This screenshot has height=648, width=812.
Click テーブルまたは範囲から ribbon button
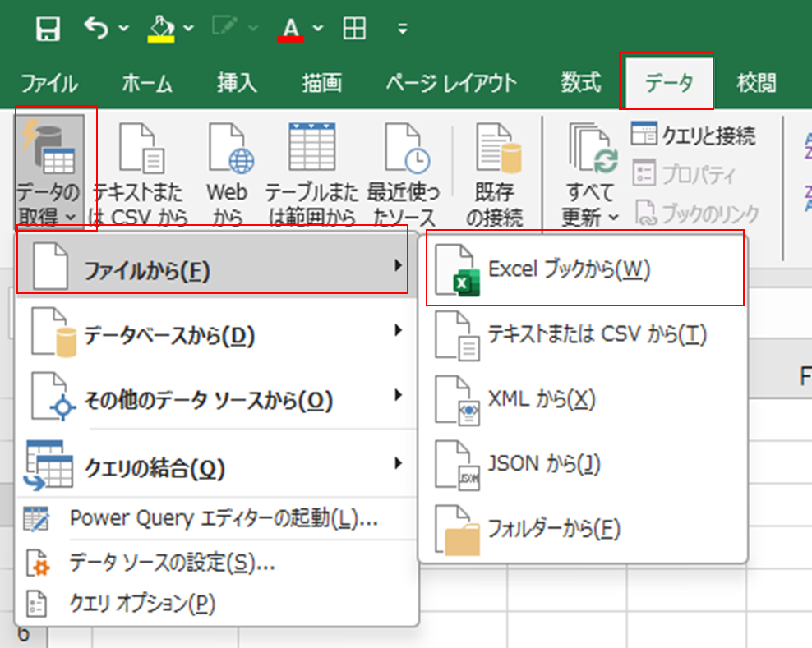[311, 175]
